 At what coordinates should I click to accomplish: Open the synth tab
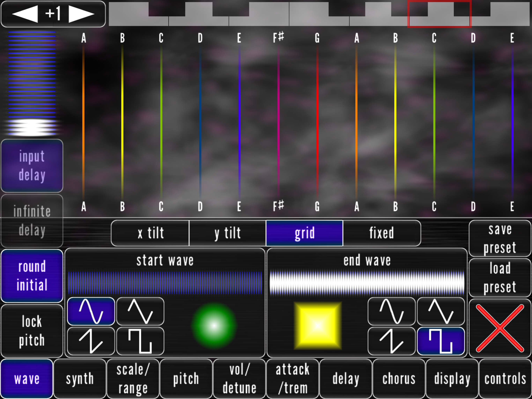coord(80,379)
